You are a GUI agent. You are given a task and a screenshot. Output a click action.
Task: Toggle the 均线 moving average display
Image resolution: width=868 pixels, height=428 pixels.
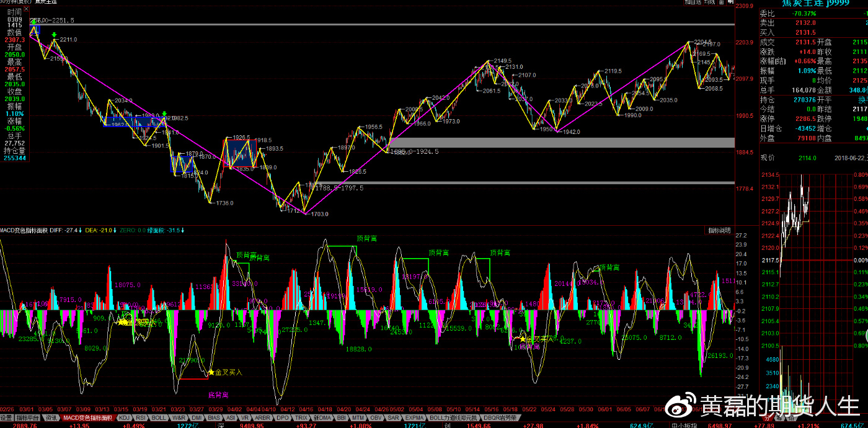pyautogui.click(x=710, y=2)
